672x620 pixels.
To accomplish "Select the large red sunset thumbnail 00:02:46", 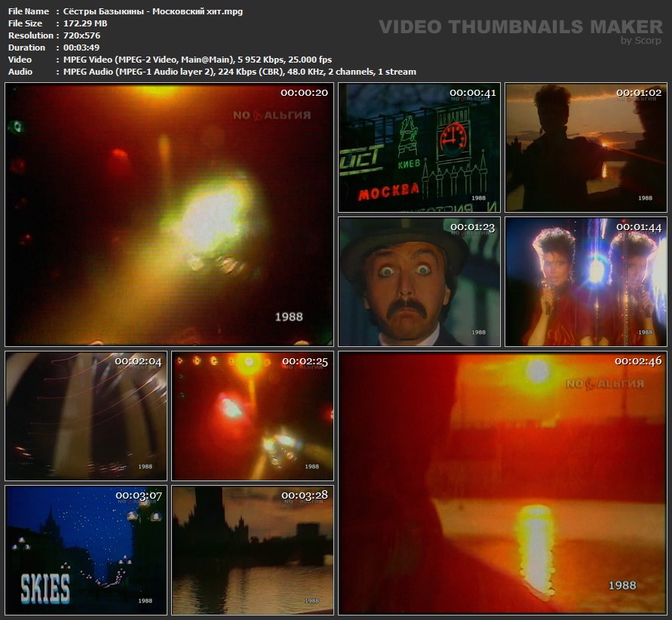I will (503, 483).
